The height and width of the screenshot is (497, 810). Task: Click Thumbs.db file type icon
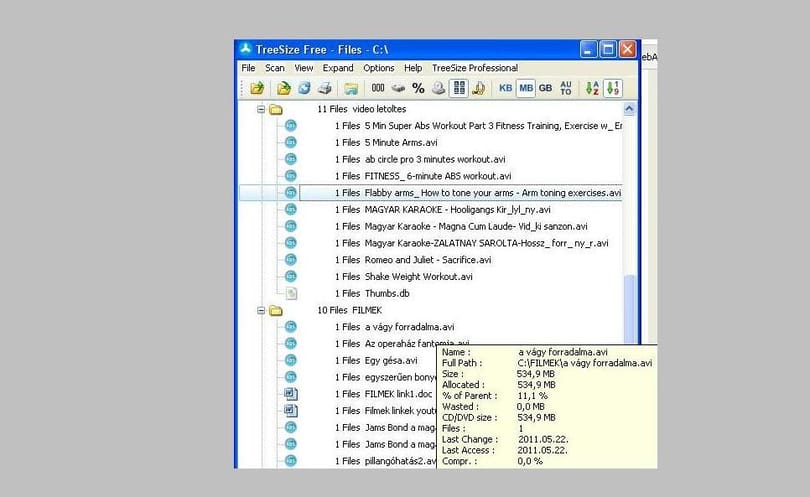291,293
